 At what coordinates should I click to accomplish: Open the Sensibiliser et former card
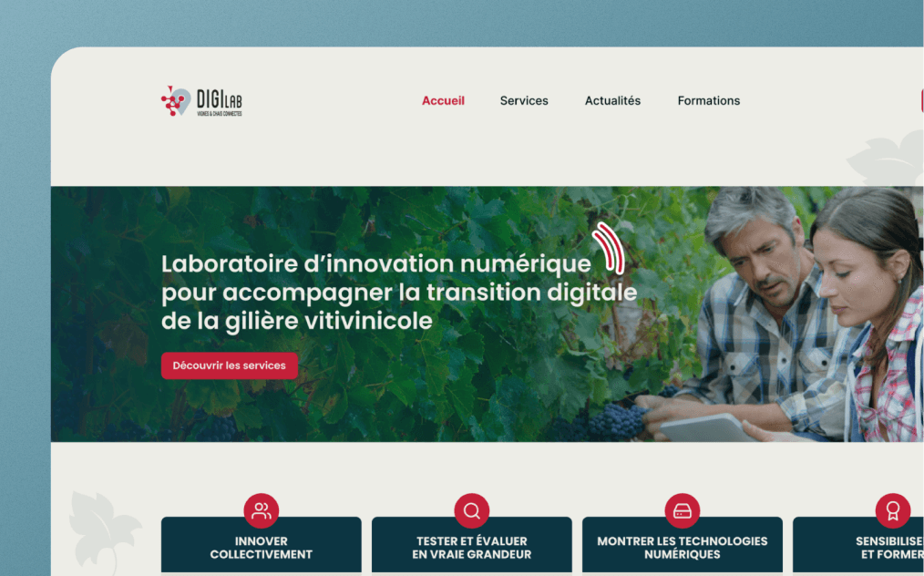click(858, 545)
